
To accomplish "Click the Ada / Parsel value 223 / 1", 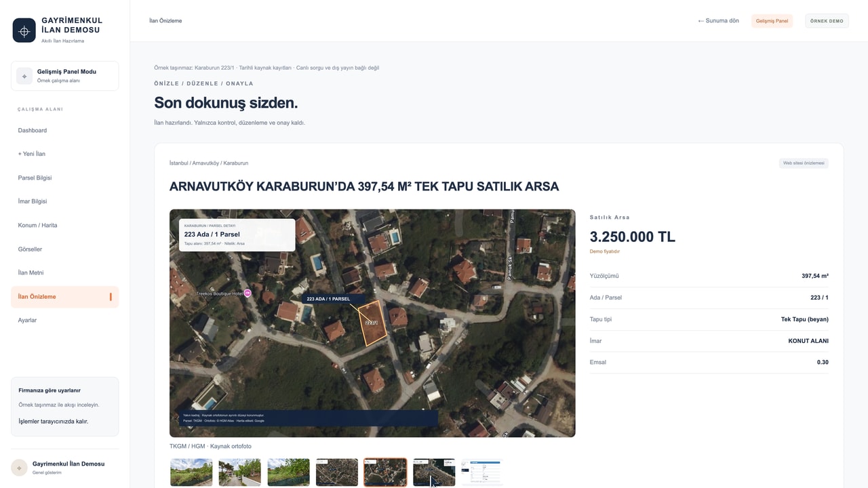I will pos(820,298).
